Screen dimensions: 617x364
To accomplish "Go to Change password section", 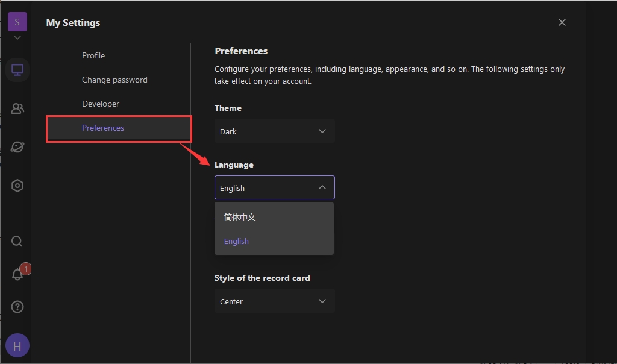I will point(114,80).
